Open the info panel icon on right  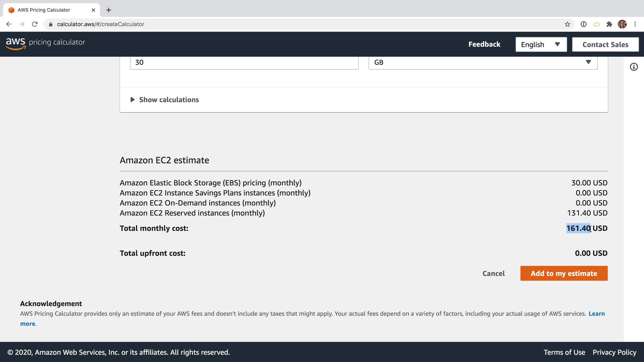pos(634,67)
